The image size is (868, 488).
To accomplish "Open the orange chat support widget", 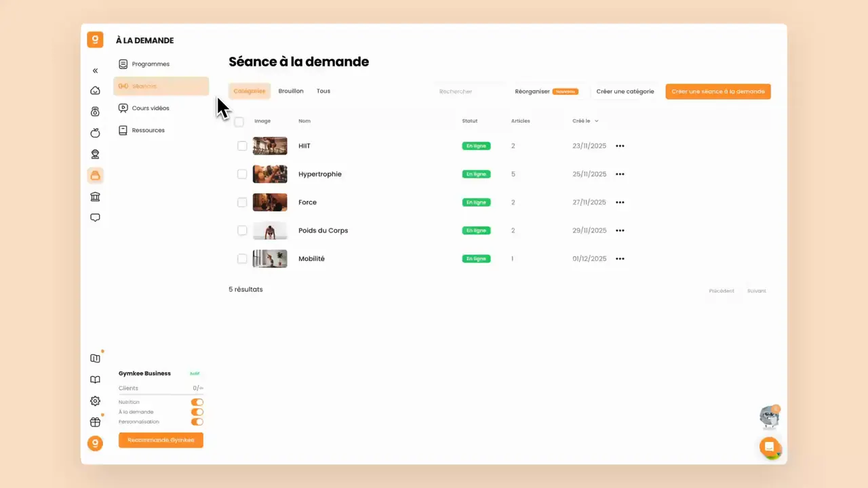I will coord(770,447).
